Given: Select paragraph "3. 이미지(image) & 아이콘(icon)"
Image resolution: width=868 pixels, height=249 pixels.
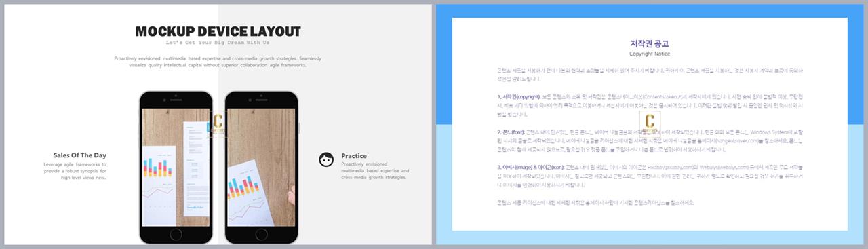Looking at the screenshot, I should [650, 176].
